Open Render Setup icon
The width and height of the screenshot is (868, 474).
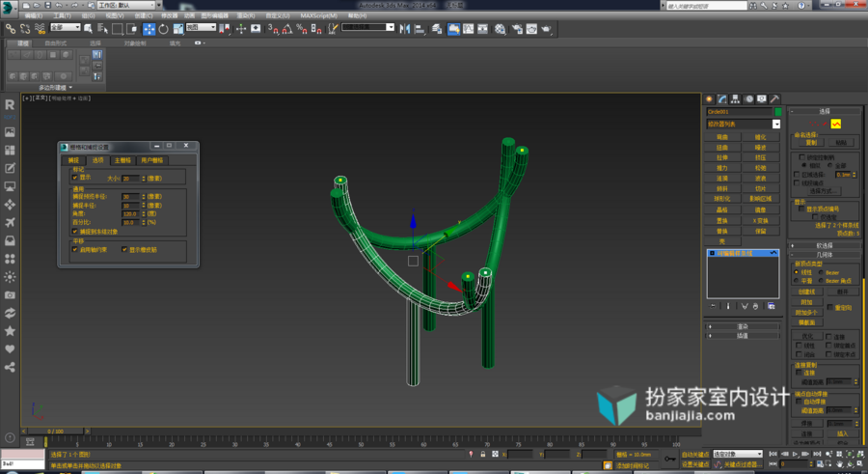pyautogui.click(x=517, y=29)
